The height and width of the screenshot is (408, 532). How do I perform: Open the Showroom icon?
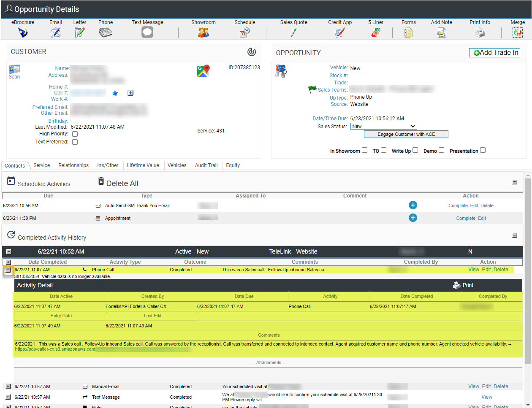click(x=204, y=32)
